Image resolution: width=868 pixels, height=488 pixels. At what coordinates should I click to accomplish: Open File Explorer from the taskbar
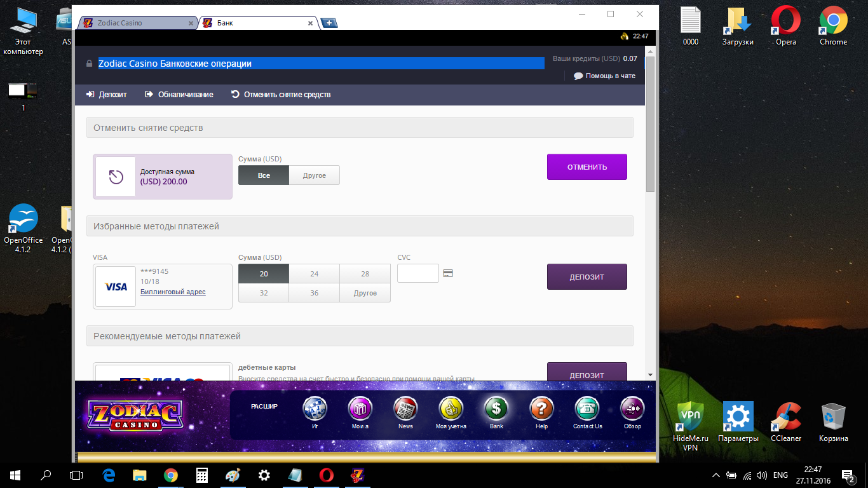(140, 475)
